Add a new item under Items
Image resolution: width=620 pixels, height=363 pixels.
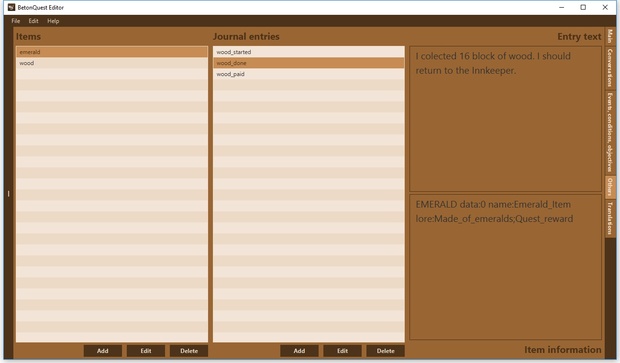103,351
